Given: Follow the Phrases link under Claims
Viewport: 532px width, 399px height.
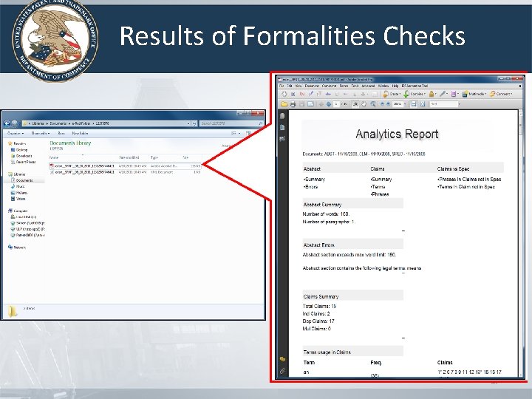Looking at the screenshot, I should click(x=379, y=194).
